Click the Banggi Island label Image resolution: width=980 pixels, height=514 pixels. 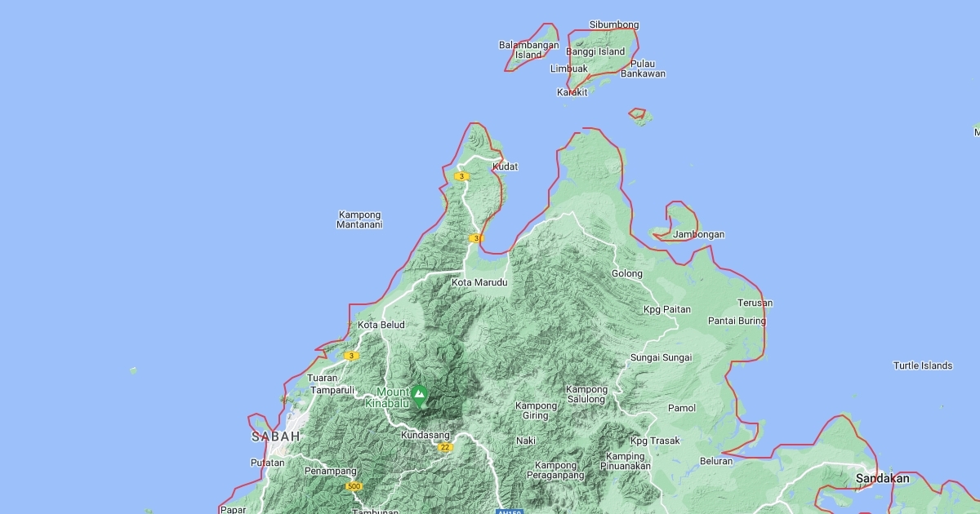pos(595,51)
